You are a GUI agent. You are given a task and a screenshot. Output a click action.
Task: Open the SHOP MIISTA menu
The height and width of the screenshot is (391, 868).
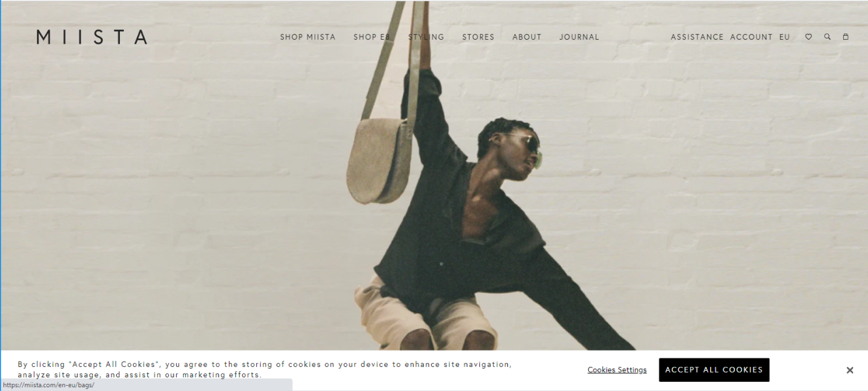308,37
